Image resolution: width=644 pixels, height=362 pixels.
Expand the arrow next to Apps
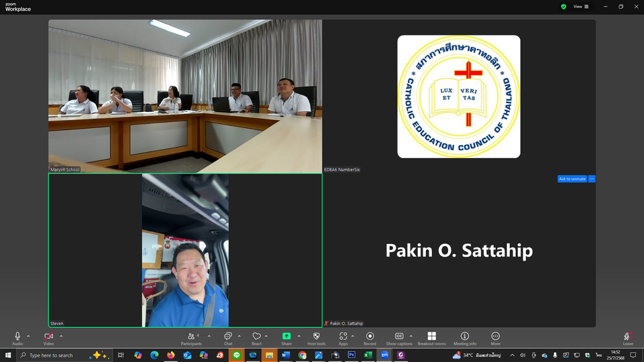point(352,336)
